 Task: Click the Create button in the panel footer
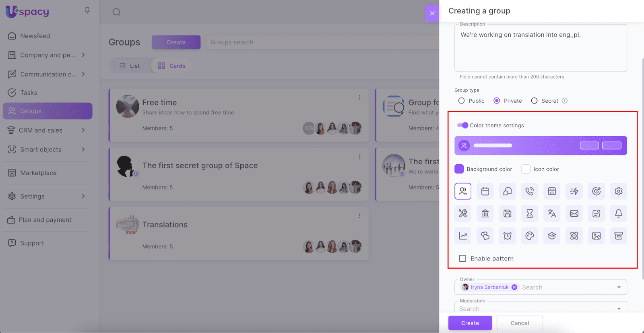click(470, 323)
